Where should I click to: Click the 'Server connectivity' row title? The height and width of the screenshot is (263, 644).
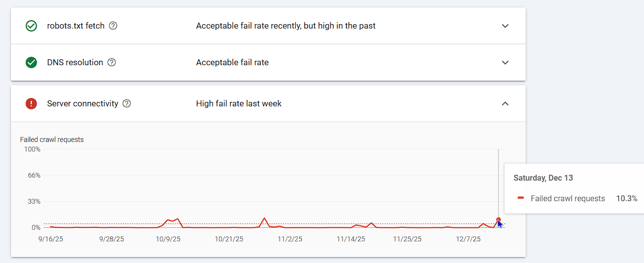coord(83,104)
